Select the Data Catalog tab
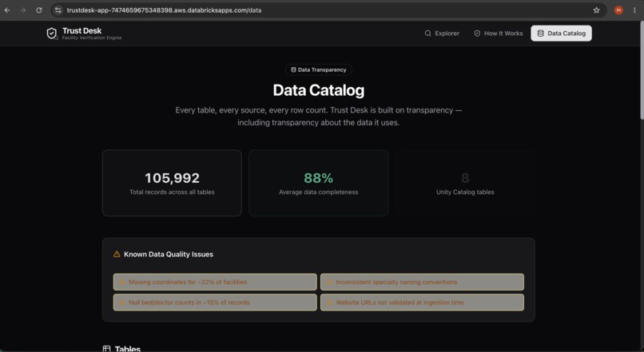 click(561, 34)
